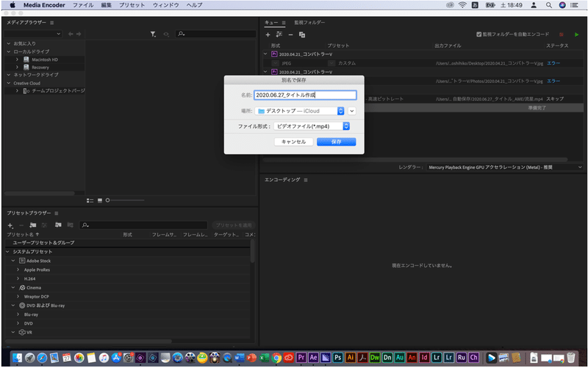
Task: Expand the Macintosh HD drive
Action: 17,59
